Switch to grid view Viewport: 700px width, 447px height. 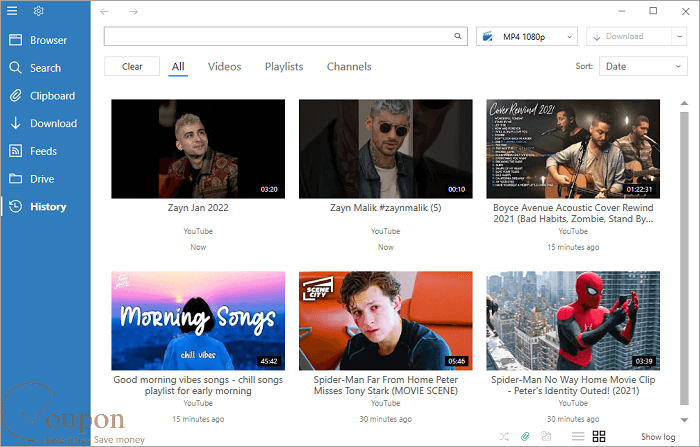599,436
